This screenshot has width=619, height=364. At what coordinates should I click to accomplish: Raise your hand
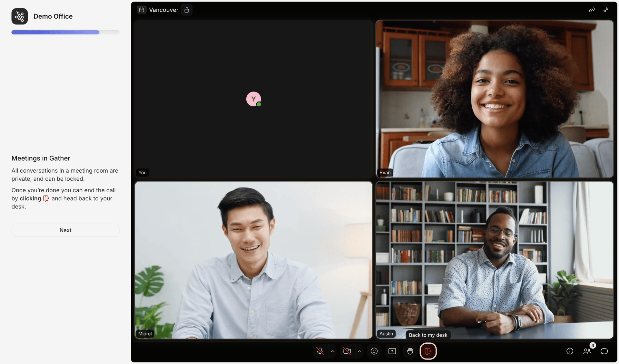pyautogui.click(x=410, y=351)
